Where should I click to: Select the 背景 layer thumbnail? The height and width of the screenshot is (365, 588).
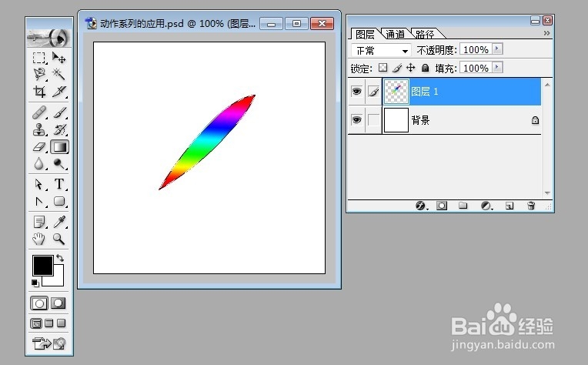[396, 120]
